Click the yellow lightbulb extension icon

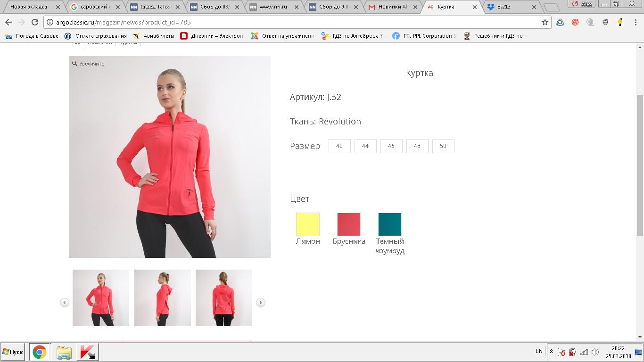click(x=620, y=22)
